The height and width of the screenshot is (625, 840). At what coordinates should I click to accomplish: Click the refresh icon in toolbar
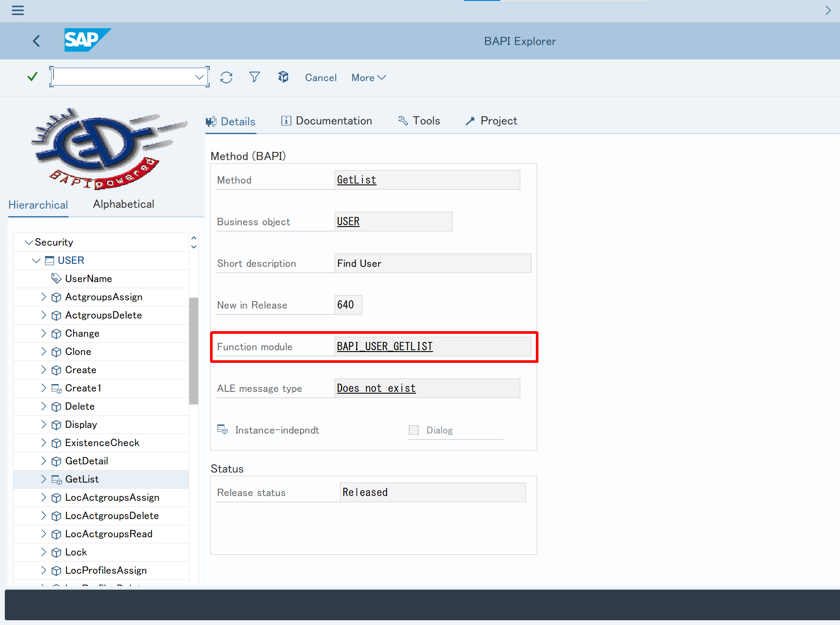(x=226, y=77)
